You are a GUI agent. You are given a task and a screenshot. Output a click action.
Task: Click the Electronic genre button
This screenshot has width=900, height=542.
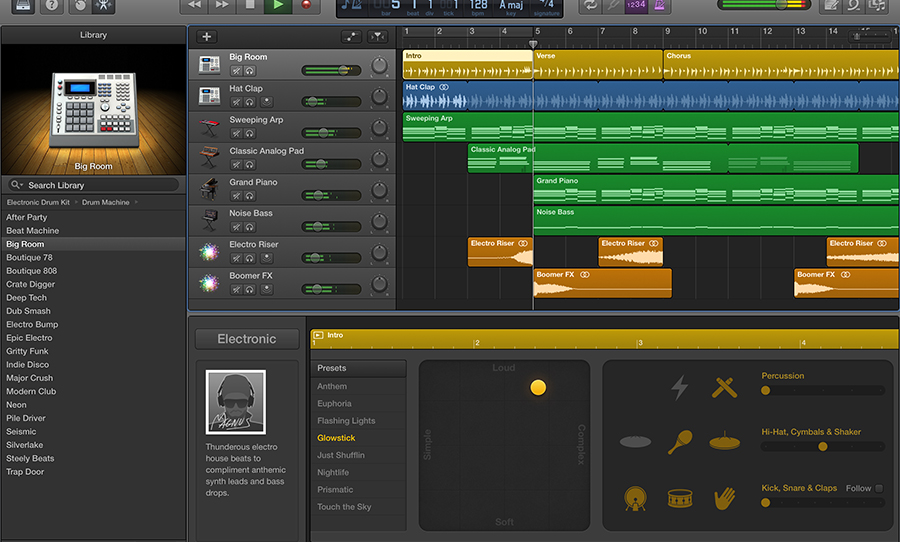pos(247,339)
